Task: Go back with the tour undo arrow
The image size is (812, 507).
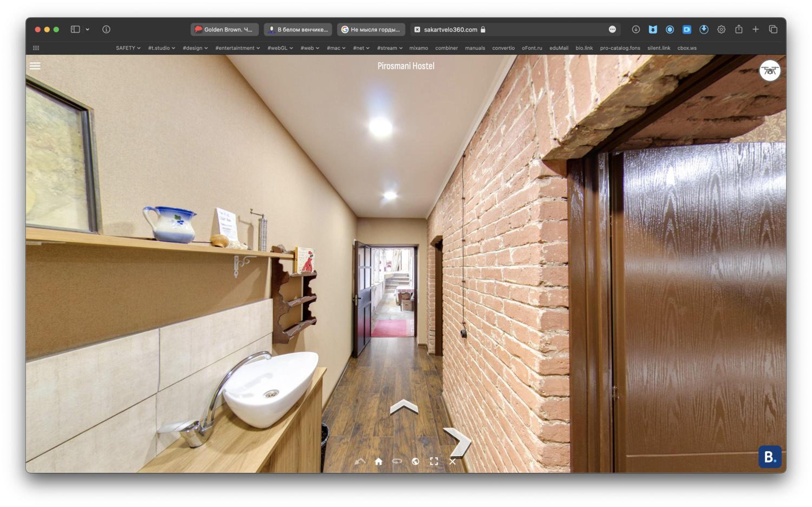Action: click(x=360, y=461)
